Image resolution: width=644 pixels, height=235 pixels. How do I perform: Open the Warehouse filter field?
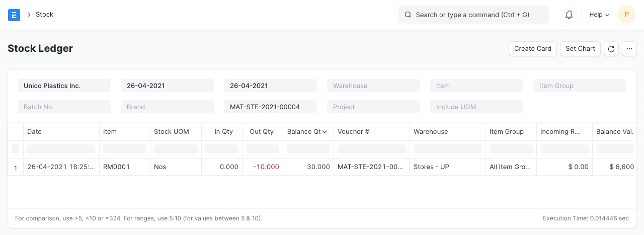(x=373, y=86)
